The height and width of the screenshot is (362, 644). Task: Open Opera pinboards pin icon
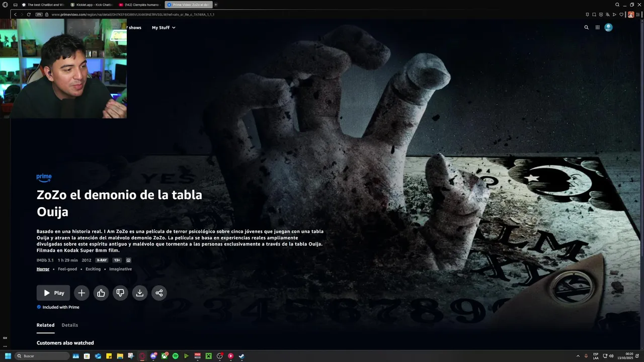pyautogui.click(x=587, y=15)
